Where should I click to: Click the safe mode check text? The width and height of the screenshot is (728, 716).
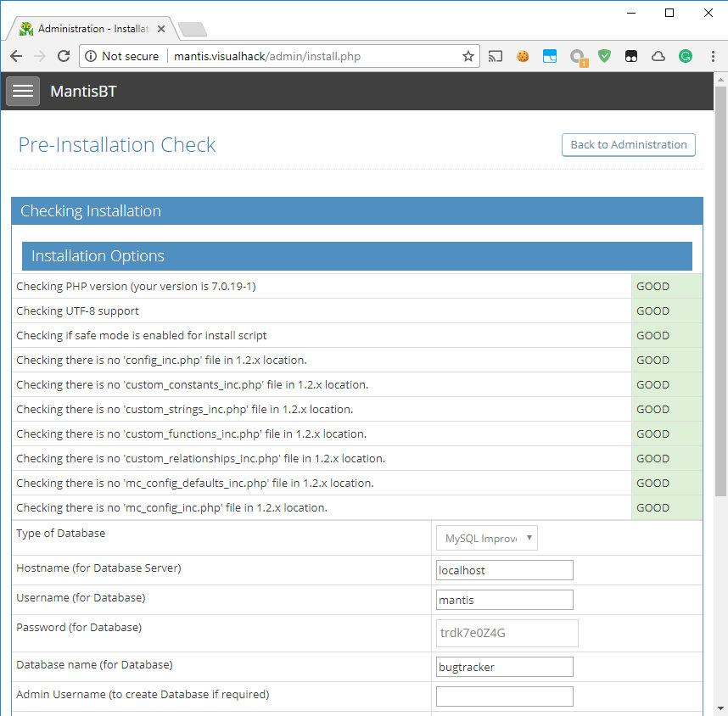pyautogui.click(x=142, y=335)
